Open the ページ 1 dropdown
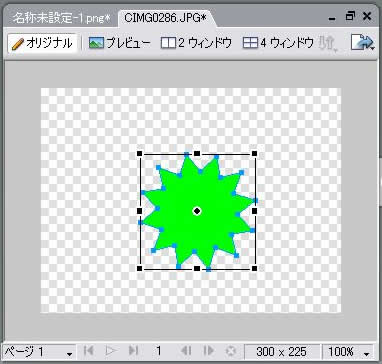This screenshot has width=382, height=364. point(38,351)
